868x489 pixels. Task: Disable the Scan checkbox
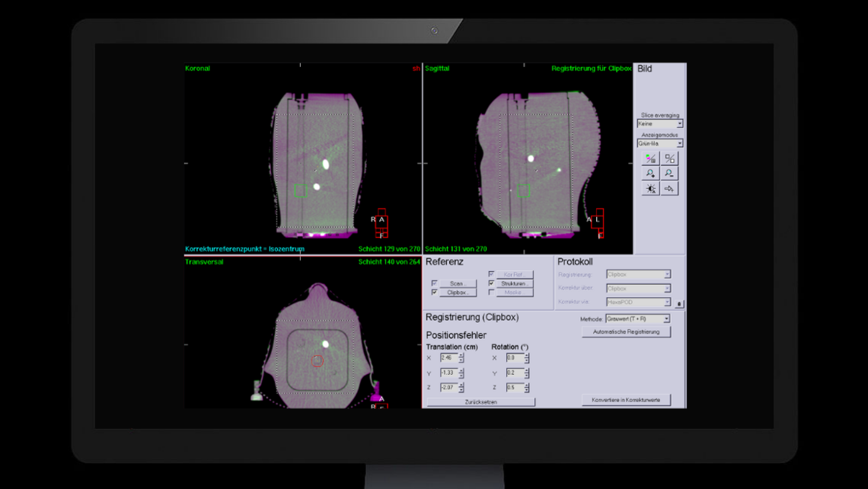click(433, 283)
